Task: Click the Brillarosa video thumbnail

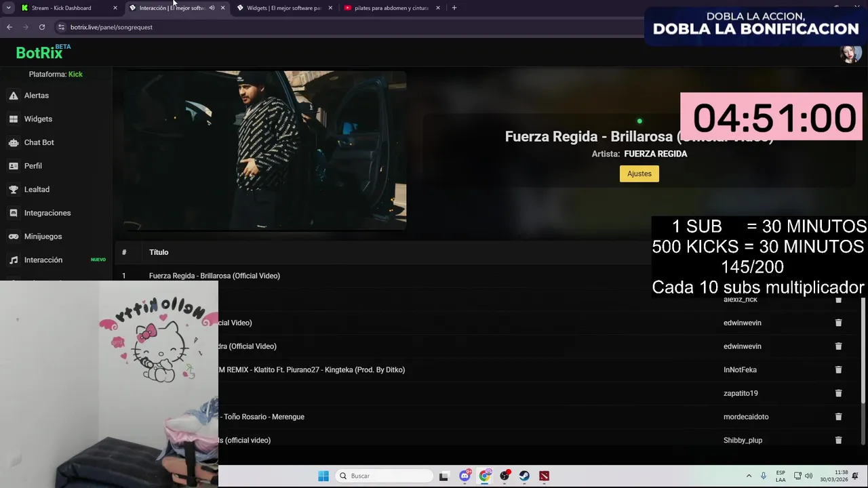Action: [265, 150]
